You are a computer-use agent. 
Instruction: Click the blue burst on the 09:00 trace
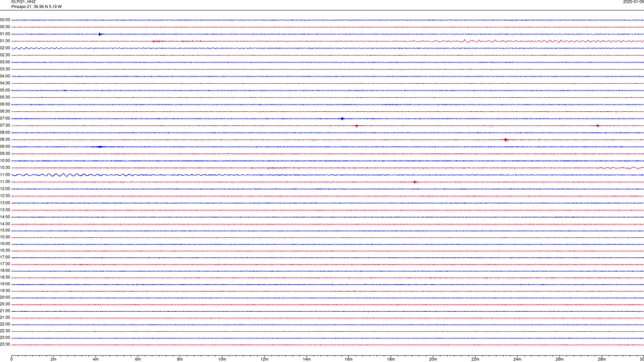[x=99, y=147]
